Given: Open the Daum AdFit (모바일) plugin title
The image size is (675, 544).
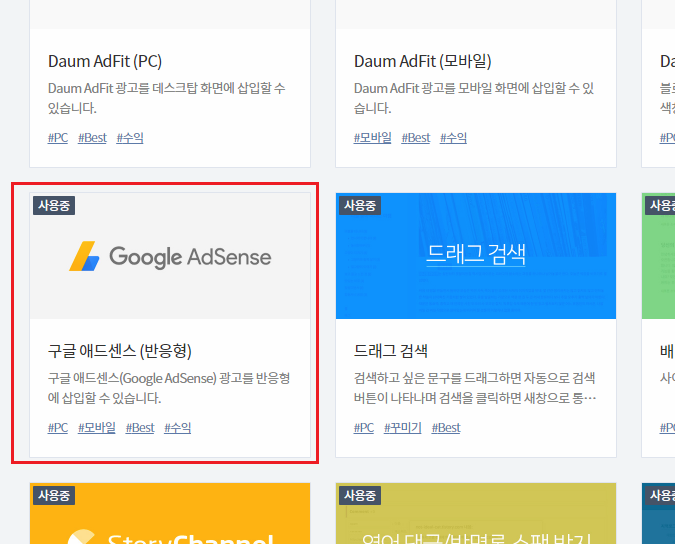Looking at the screenshot, I should (x=422, y=61).
